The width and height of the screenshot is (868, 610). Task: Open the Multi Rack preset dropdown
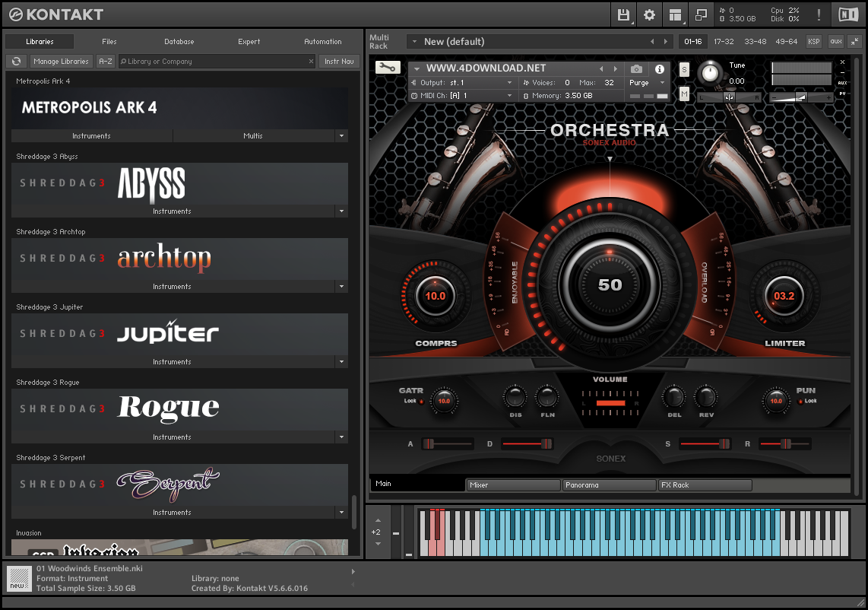[414, 42]
